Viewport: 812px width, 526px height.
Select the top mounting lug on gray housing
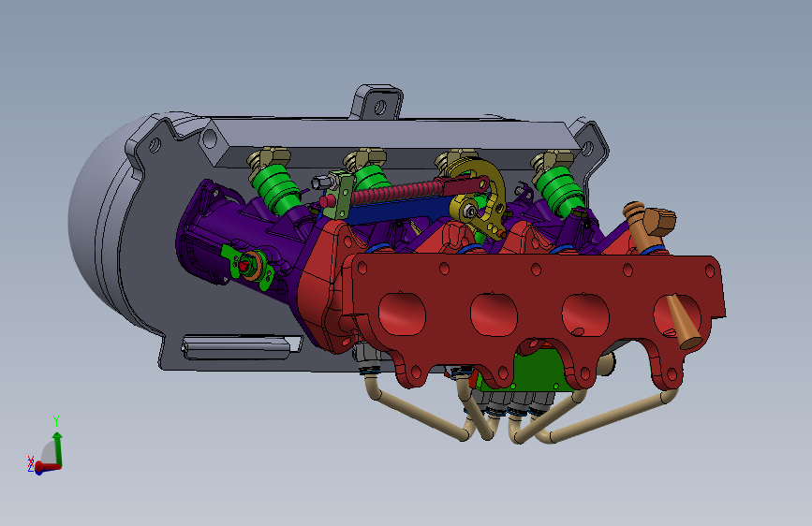[x=377, y=103]
